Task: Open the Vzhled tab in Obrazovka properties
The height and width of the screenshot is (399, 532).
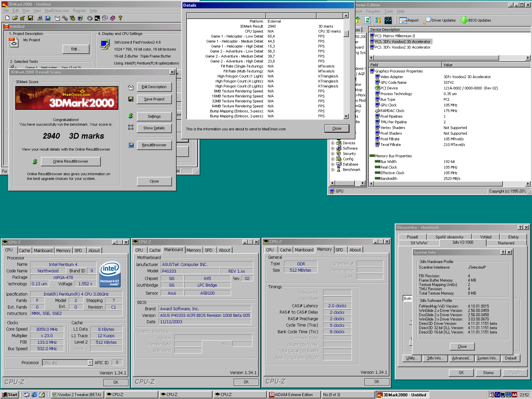Action: [x=485, y=237]
